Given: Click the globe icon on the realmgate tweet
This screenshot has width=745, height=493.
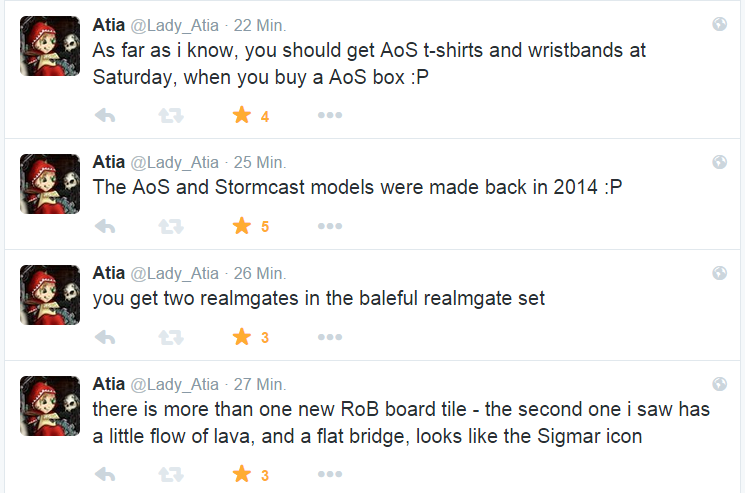Looking at the screenshot, I should pos(719,273).
